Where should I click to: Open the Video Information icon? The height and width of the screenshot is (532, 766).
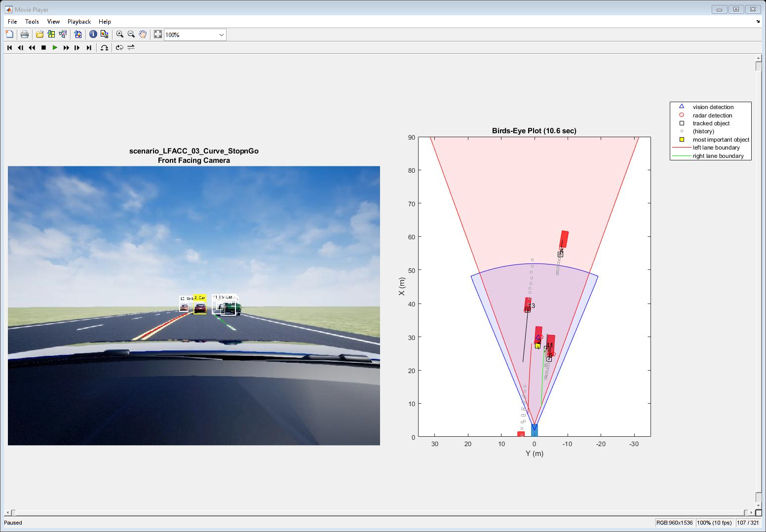click(93, 35)
